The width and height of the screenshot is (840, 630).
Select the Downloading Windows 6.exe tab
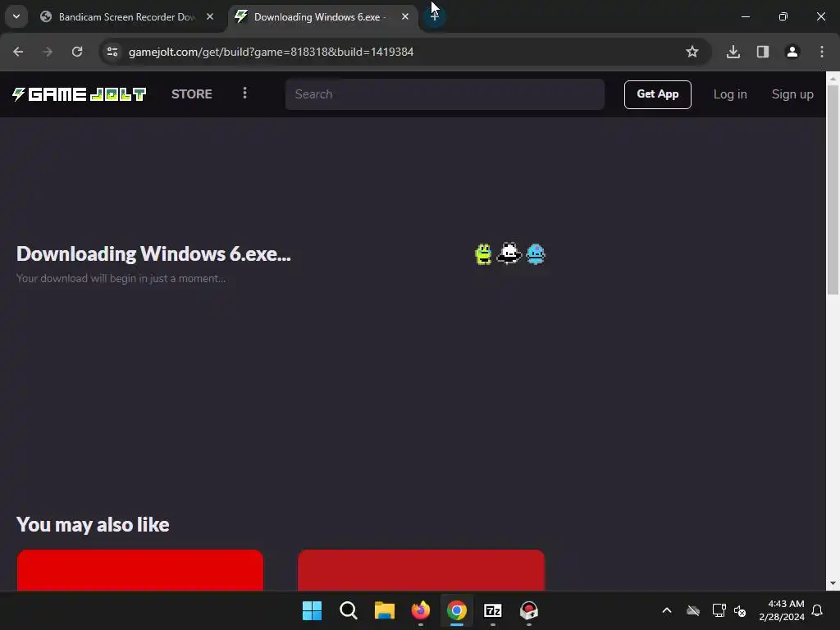click(x=323, y=16)
